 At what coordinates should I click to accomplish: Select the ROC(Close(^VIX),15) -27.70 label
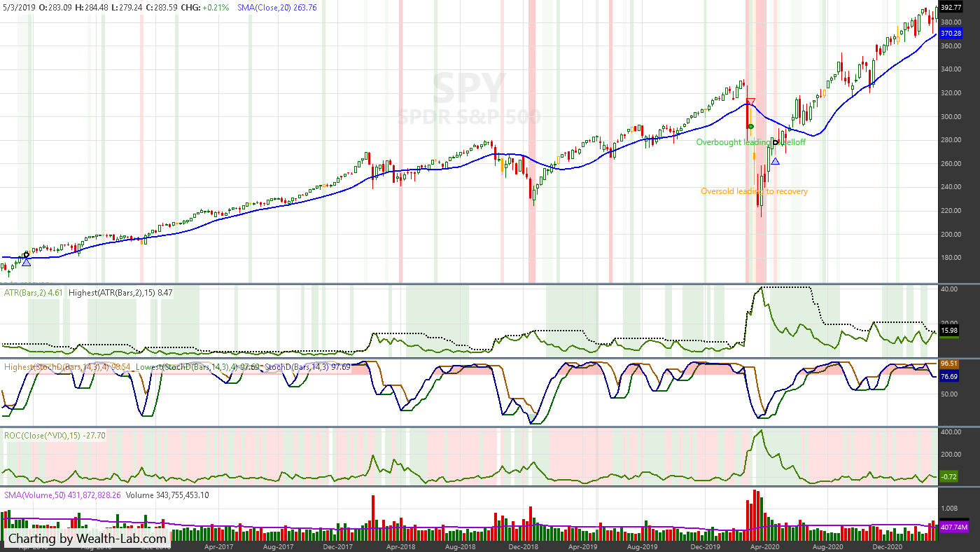point(55,435)
